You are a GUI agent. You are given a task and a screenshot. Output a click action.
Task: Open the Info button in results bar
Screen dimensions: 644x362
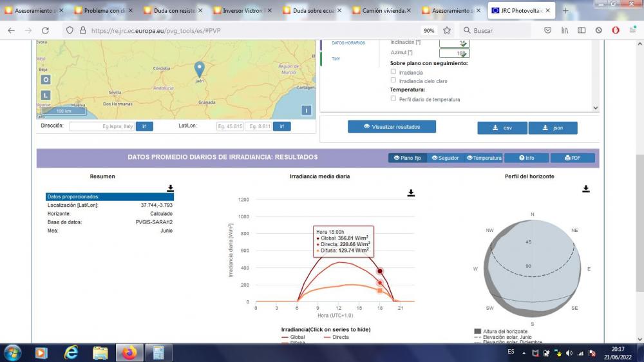tap(526, 158)
